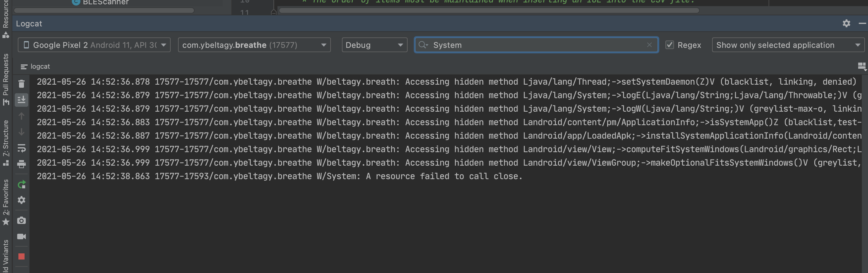Open the com.ybeltagy.breathe process dropdown
The image size is (868, 273).
254,45
